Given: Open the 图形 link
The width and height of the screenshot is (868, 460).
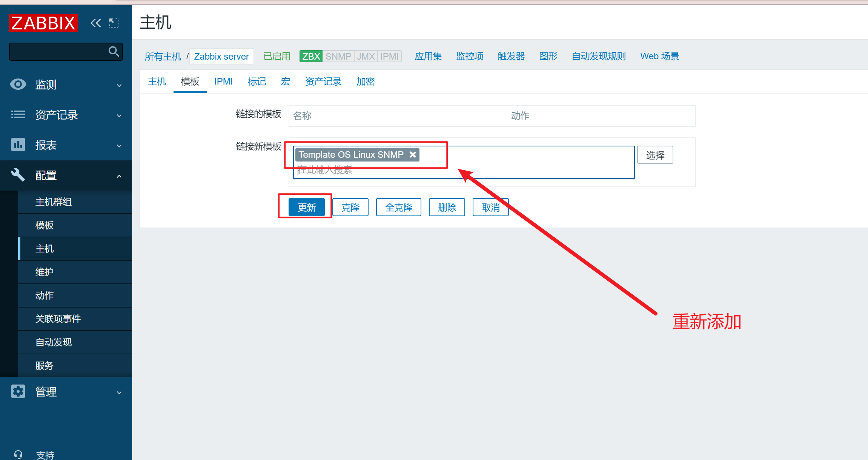Looking at the screenshot, I should tap(548, 56).
